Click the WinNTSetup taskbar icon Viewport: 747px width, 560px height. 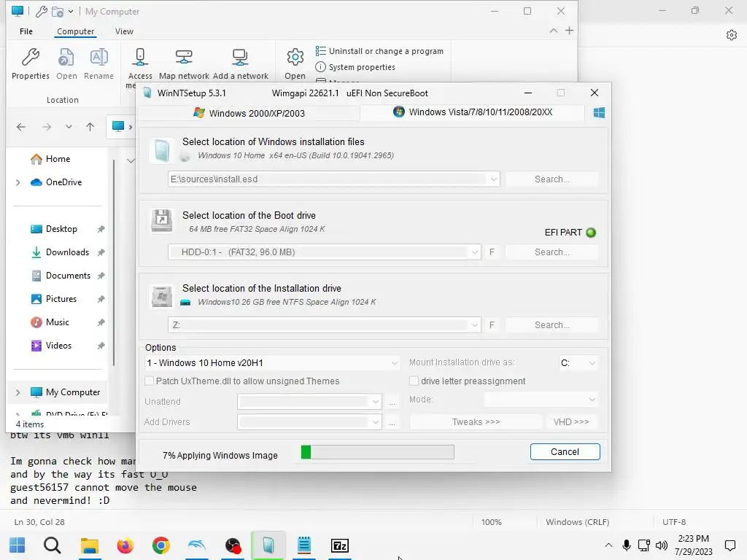tap(268, 545)
